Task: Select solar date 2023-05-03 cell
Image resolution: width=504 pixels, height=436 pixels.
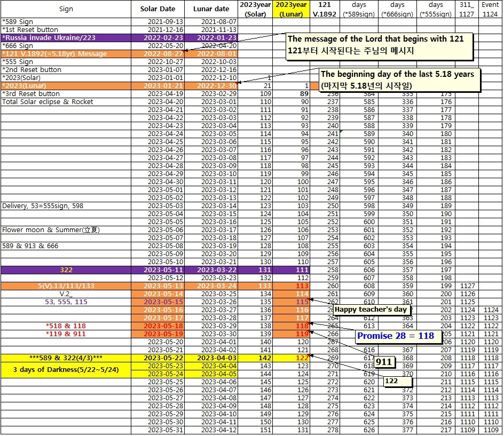Action: tap(157, 205)
